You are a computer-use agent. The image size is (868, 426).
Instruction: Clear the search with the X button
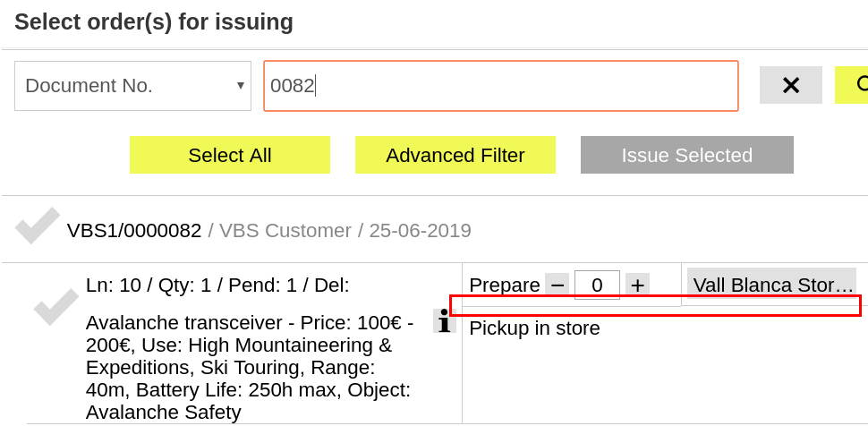point(790,85)
